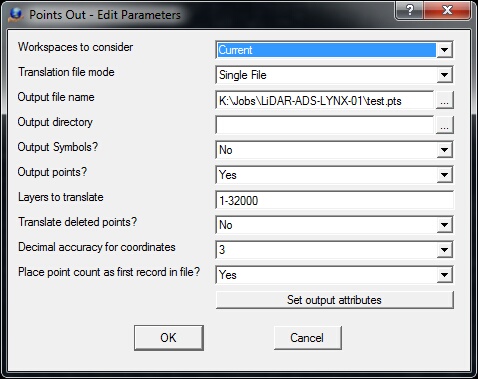This screenshot has height=379, width=478.
Task: Click the 'Output Symbols?' label
Action: pos(58,147)
